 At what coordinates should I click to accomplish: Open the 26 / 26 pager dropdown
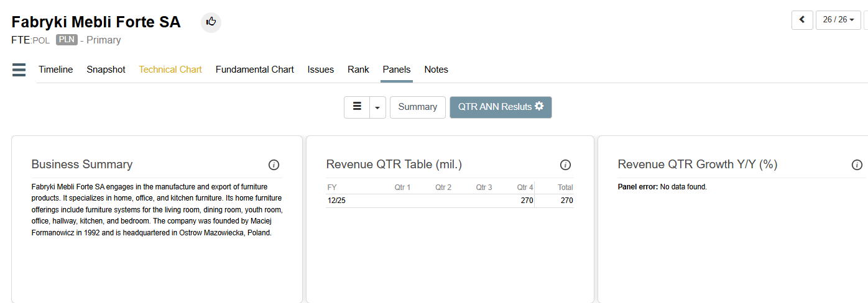pyautogui.click(x=838, y=20)
